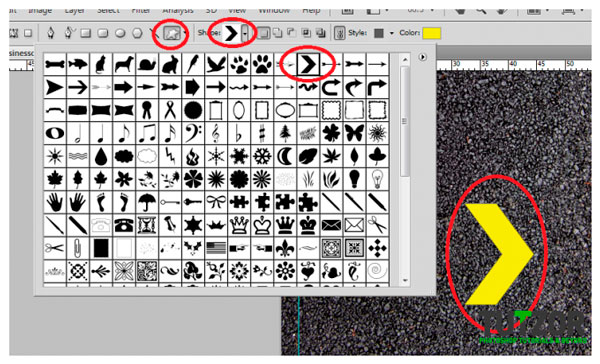Open the Shape picker dropdown arrow
600x364 pixels.
pyautogui.click(x=245, y=34)
